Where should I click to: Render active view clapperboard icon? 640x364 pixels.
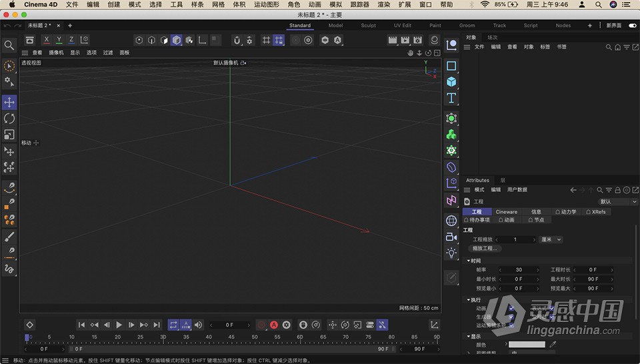coord(392,40)
